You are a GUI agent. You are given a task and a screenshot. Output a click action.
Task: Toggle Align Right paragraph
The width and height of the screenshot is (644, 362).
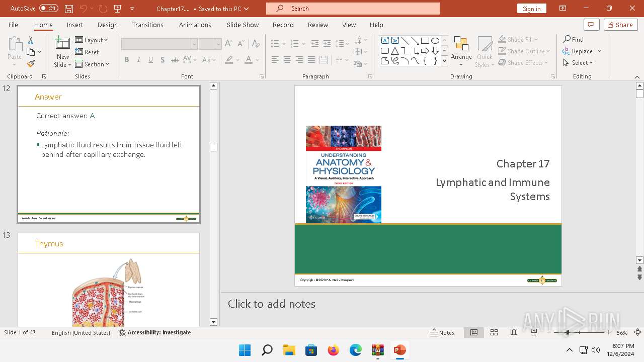[299, 60]
